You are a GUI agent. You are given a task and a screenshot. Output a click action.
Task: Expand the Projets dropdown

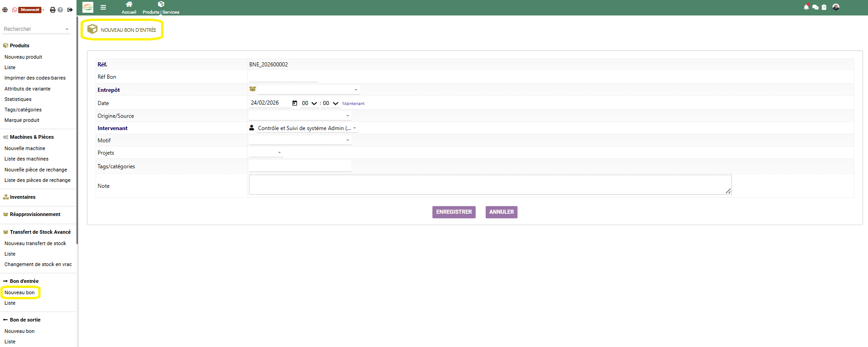coord(266,153)
